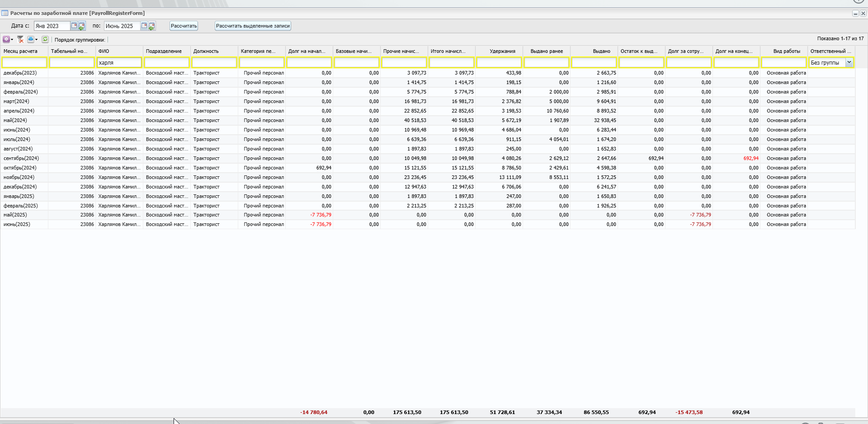Sort by the 'Прочие начис…' column header
The image size is (868, 424).
click(404, 51)
